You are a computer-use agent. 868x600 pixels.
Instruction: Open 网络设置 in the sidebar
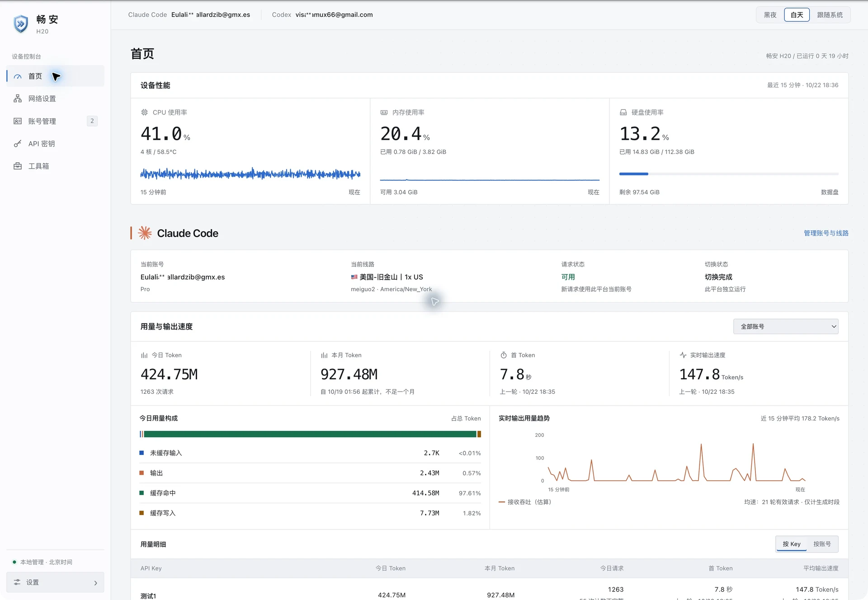pos(55,99)
